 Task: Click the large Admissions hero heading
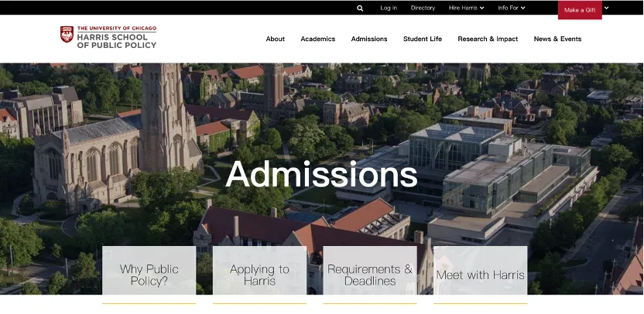tap(321, 174)
